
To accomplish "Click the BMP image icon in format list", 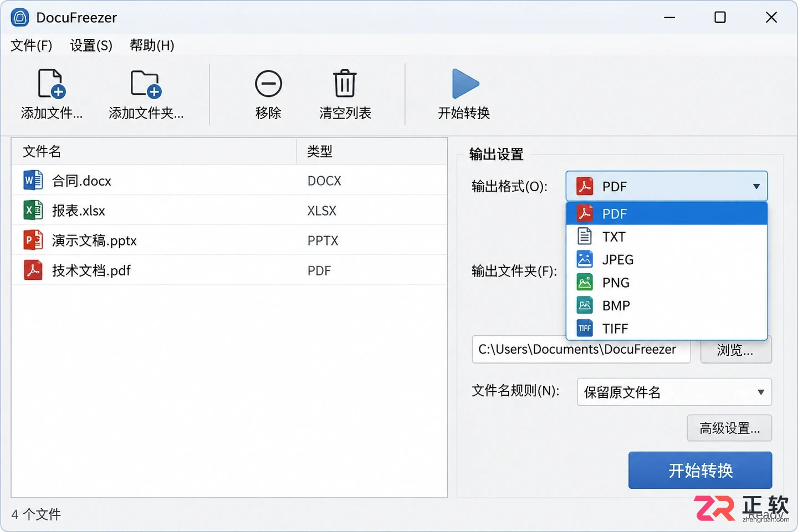I will 585,305.
